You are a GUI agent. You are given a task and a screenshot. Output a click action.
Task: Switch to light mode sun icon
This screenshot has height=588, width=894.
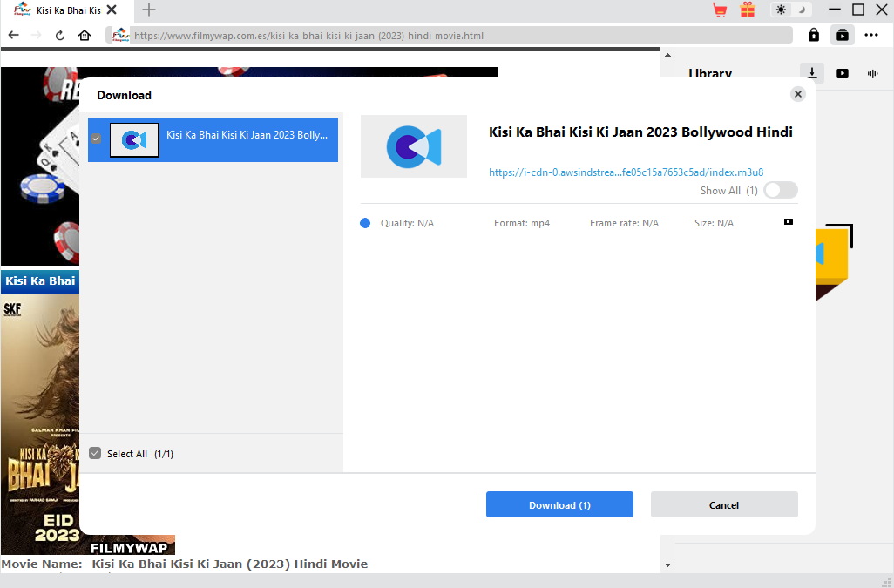click(x=781, y=10)
